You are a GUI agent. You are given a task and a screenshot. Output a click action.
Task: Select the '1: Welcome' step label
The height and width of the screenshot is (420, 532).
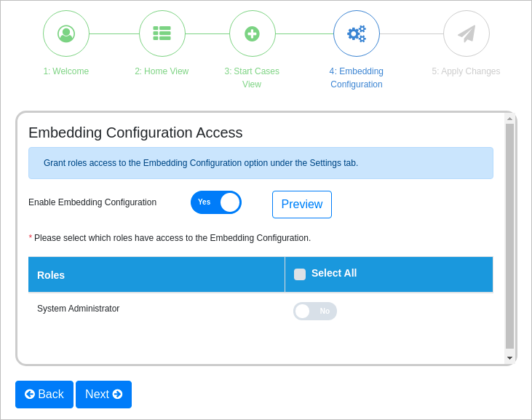point(66,71)
